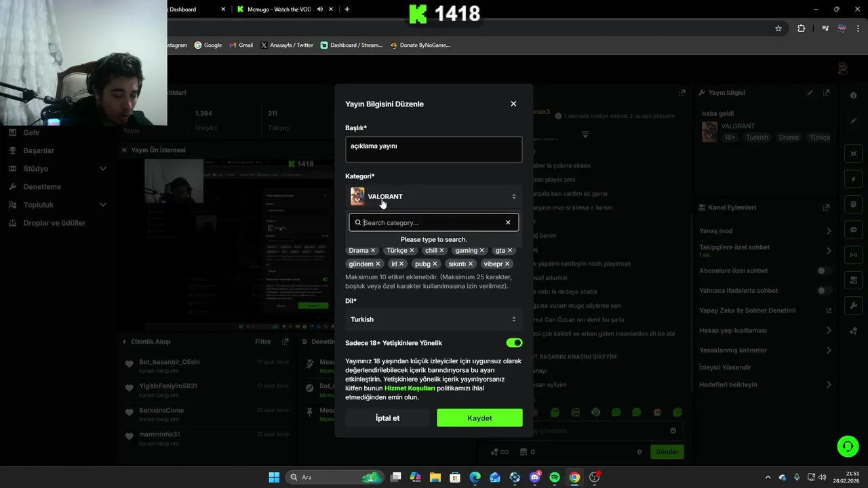This screenshot has width=868, height=488.
Task: Open Spotify from taskbar
Action: [x=555, y=477]
